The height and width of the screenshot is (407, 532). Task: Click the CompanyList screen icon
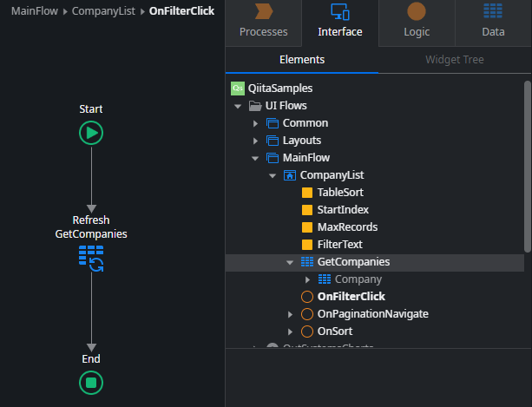pyautogui.click(x=290, y=175)
